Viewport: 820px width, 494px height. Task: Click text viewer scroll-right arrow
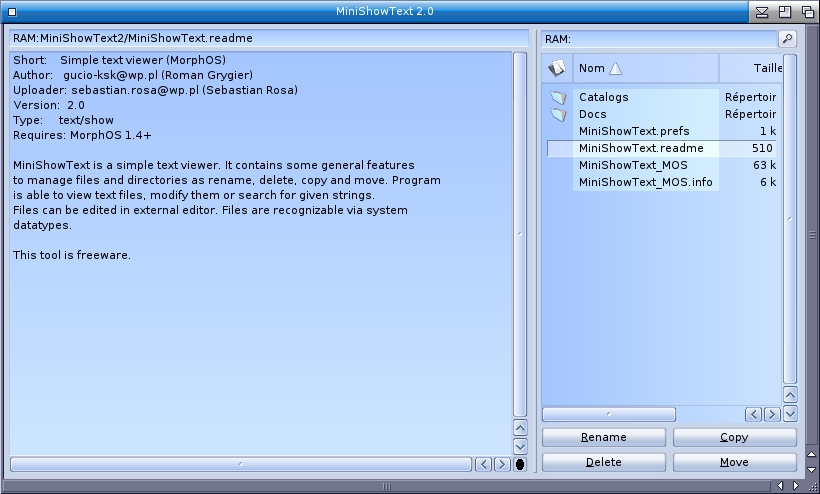point(502,464)
